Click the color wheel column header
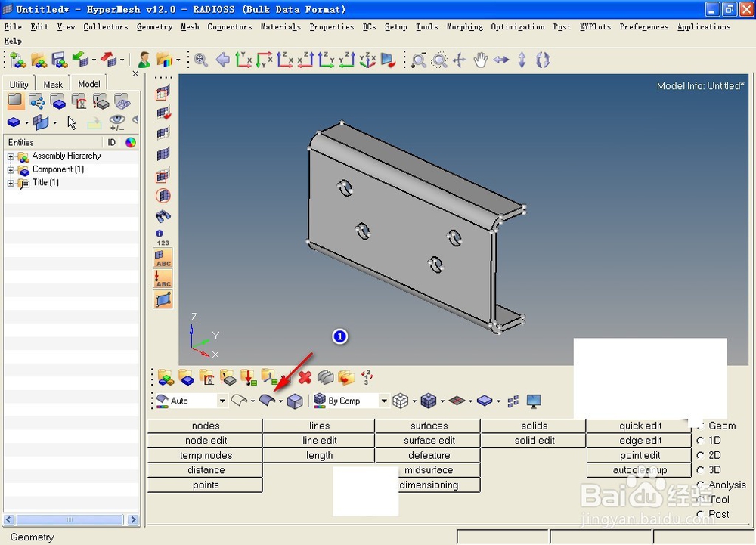756x545 pixels. coord(130,142)
